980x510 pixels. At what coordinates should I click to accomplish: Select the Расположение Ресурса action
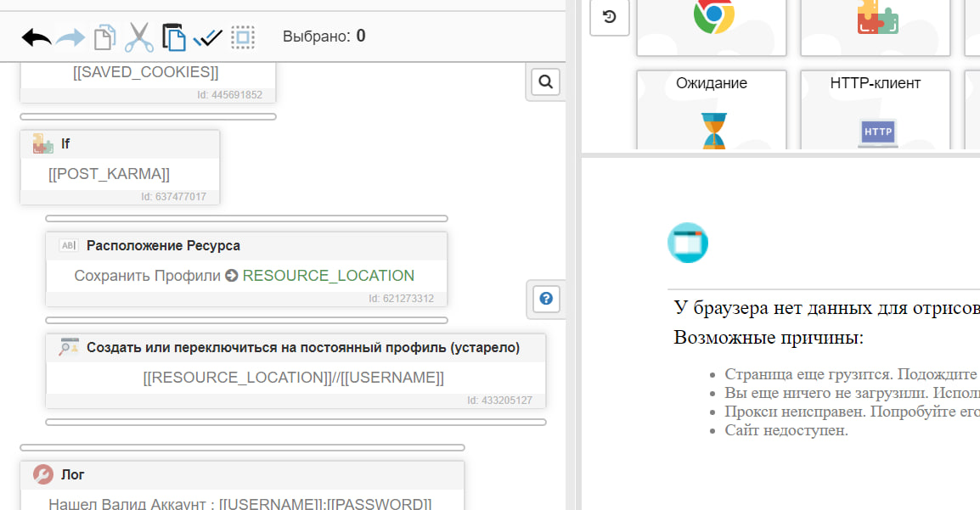point(246,246)
